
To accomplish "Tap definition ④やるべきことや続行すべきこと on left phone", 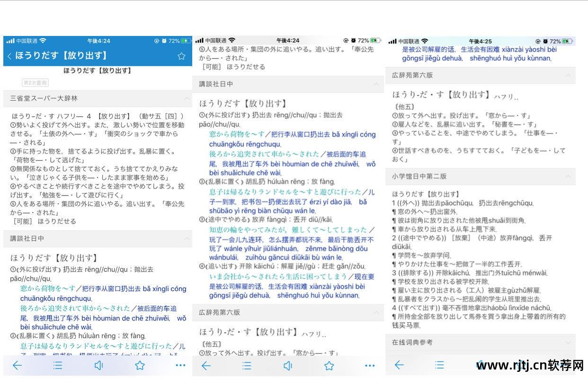I will 98,191.
